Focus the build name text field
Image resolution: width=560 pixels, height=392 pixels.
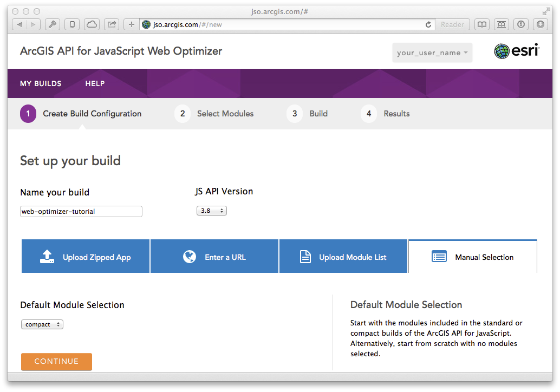[x=81, y=211]
